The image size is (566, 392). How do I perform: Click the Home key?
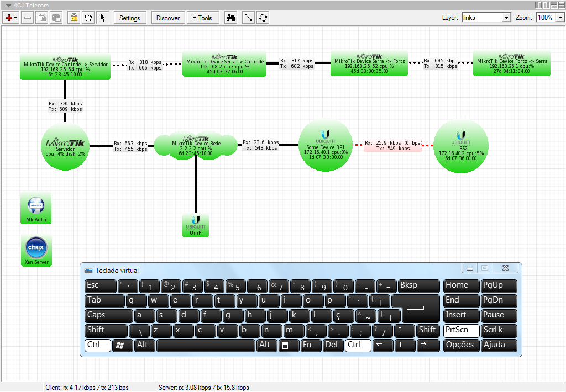(x=461, y=285)
